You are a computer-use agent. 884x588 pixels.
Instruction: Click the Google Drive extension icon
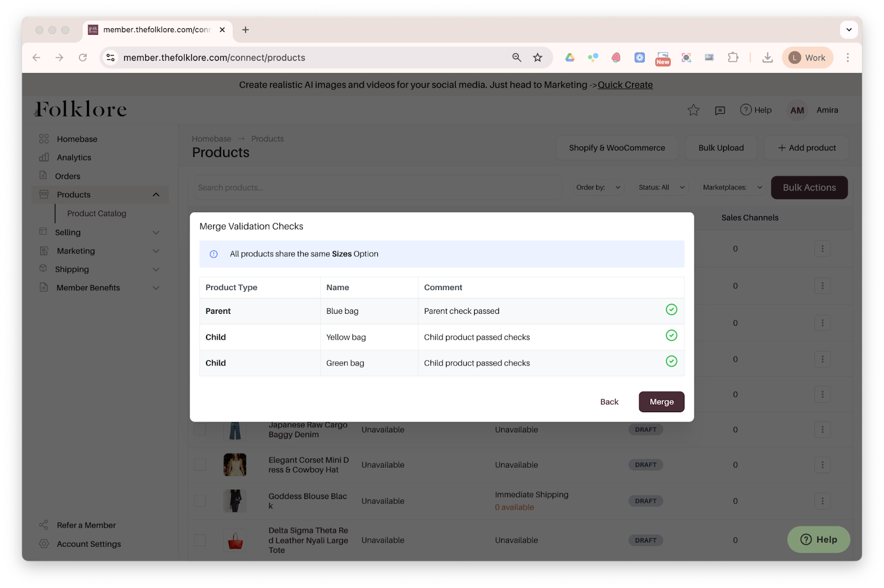pos(570,57)
